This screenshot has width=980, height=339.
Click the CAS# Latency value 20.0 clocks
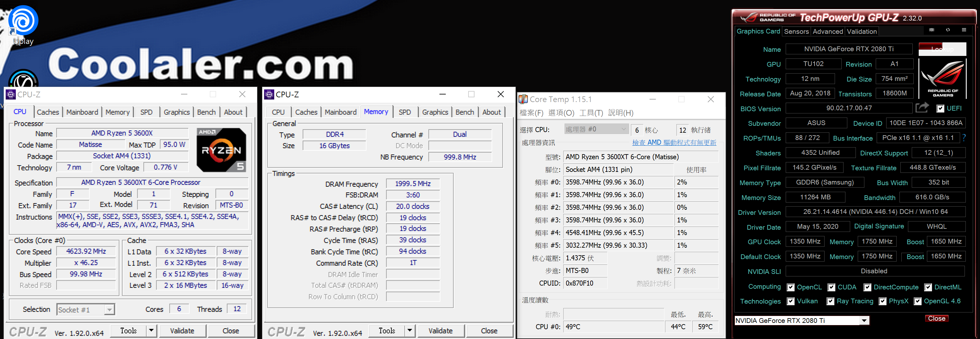413,207
